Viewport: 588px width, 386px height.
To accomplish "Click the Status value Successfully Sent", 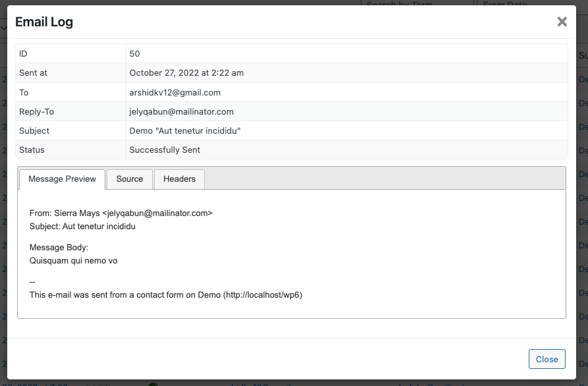I will pyautogui.click(x=165, y=150).
